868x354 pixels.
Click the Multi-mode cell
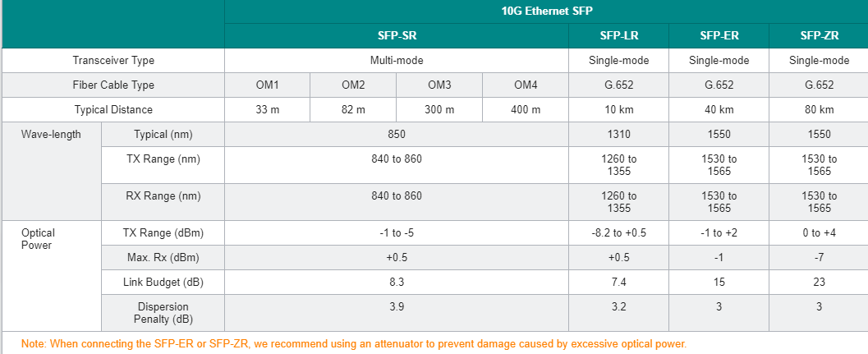(x=397, y=61)
